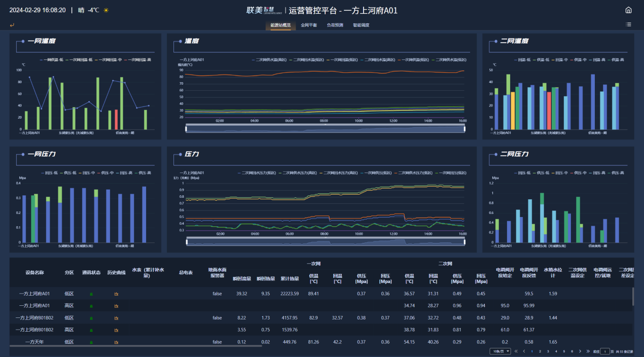Screen dimensions: 644x357
Task: Select the 智能调度 tab
Action: [x=361, y=25]
